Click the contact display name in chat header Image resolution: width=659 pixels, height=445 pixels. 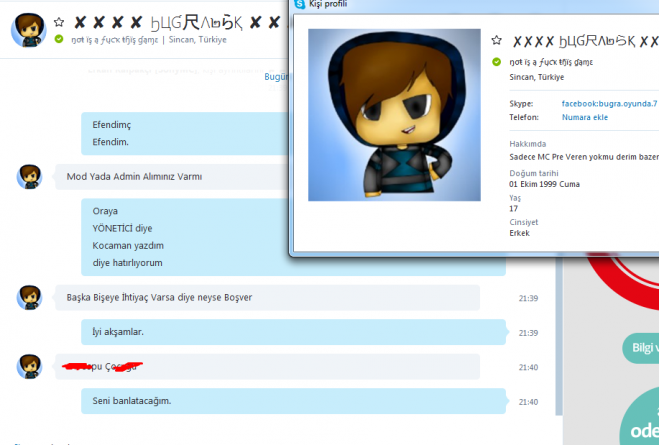point(177,23)
